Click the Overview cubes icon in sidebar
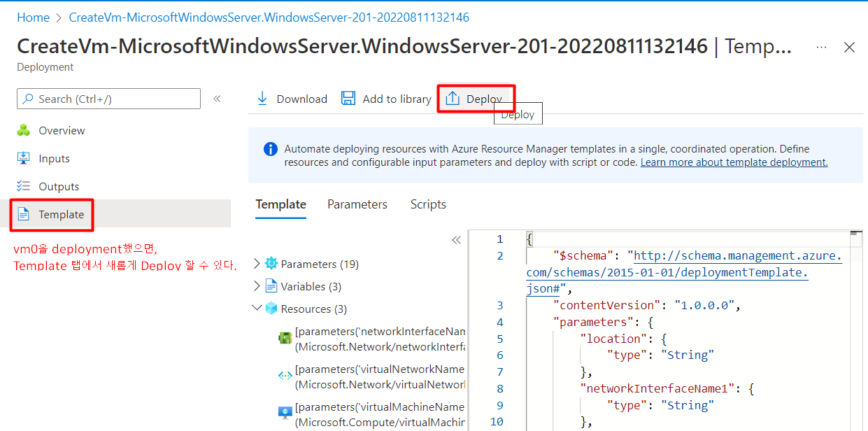This screenshot has width=868, height=431. click(x=24, y=130)
